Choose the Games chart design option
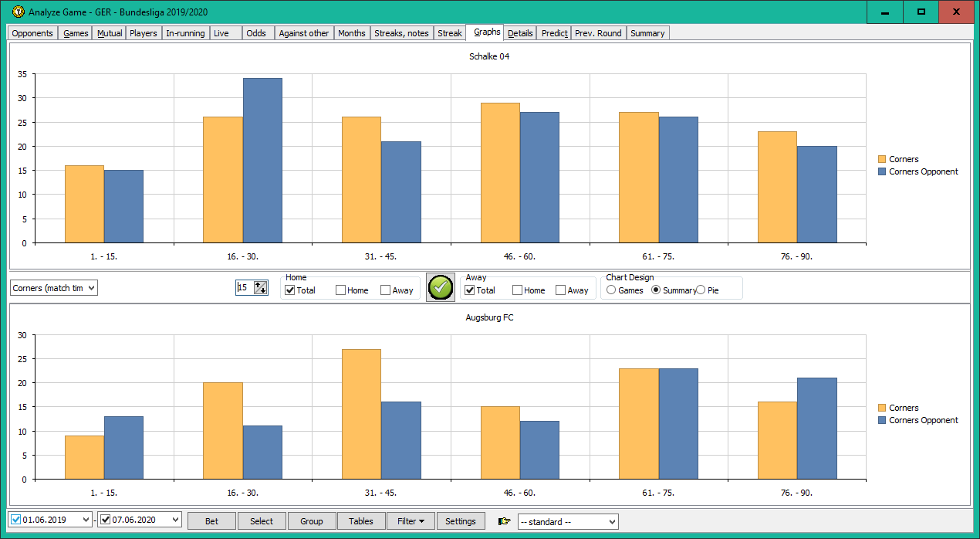 [612, 290]
